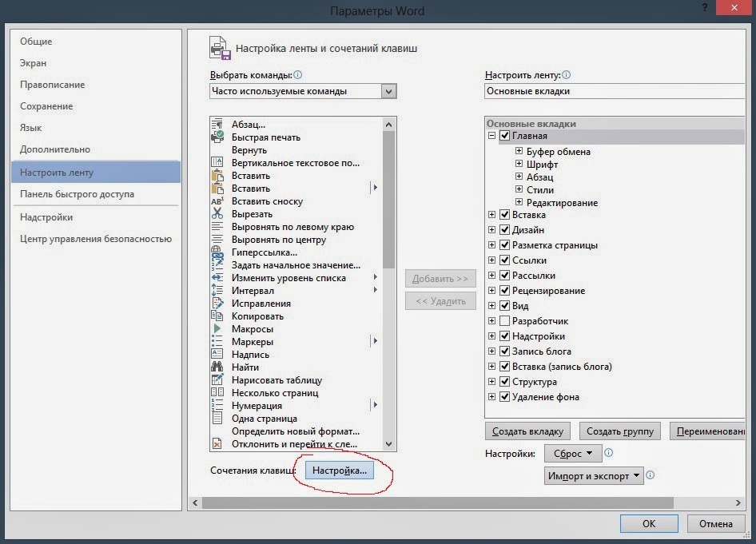Select the Интервал line spacing icon

217,290
